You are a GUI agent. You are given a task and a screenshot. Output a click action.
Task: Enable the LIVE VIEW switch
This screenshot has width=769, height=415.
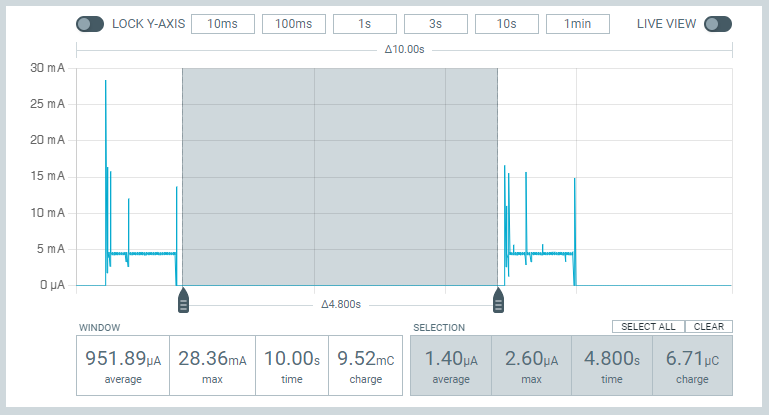pos(718,24)
